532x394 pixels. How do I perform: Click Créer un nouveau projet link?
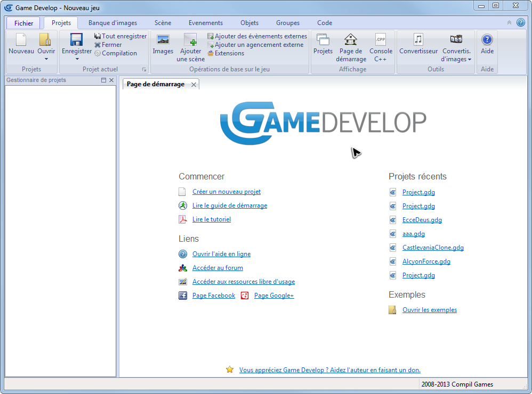(x=227, y=192)
